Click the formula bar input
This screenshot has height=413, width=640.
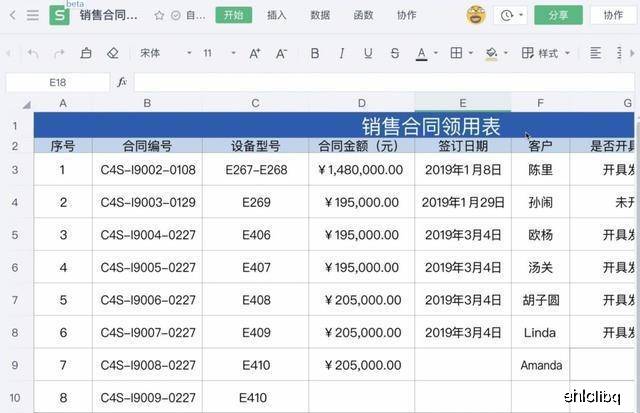[x=384, y=83]
